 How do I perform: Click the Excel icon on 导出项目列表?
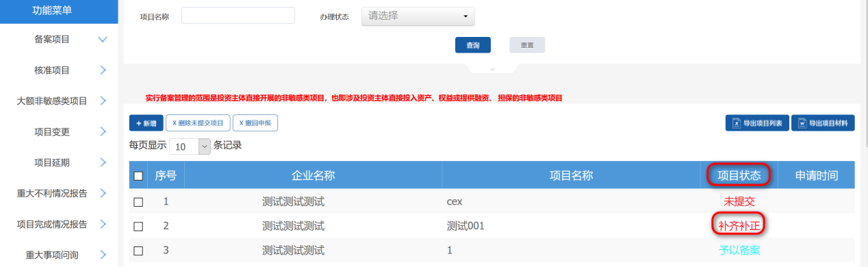tap(737, 123)
